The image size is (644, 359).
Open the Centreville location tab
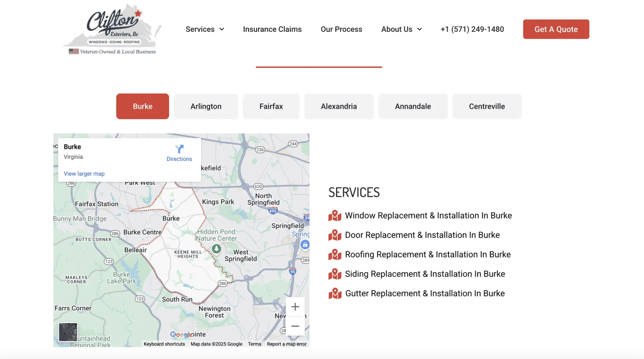pyautogui.click(x=487, y=106)
